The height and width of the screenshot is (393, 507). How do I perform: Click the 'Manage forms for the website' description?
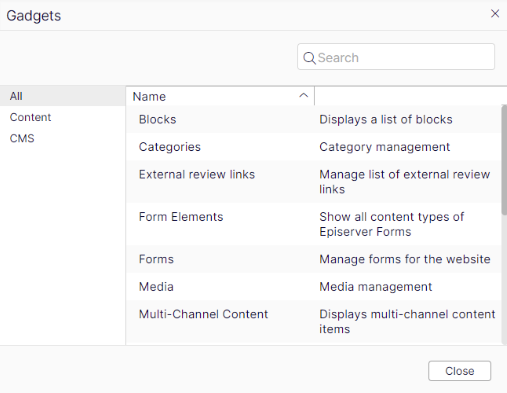405,259
